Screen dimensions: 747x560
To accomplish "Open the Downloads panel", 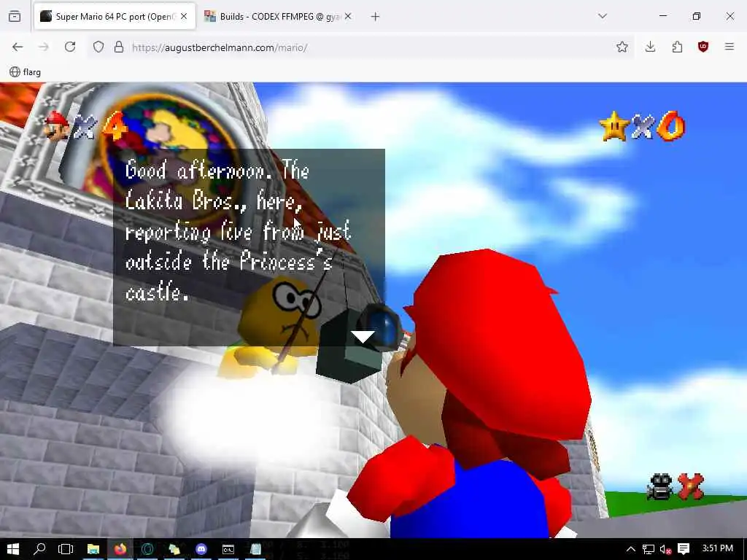I will click(650, 47).
